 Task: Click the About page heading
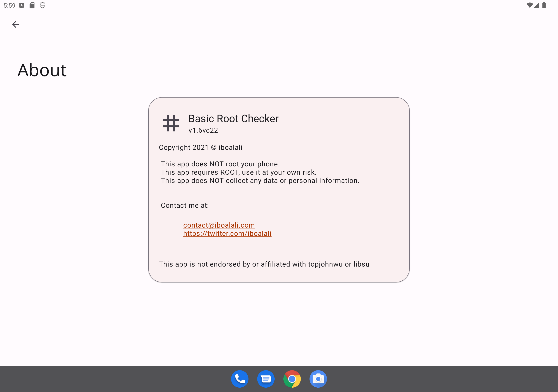42,70
